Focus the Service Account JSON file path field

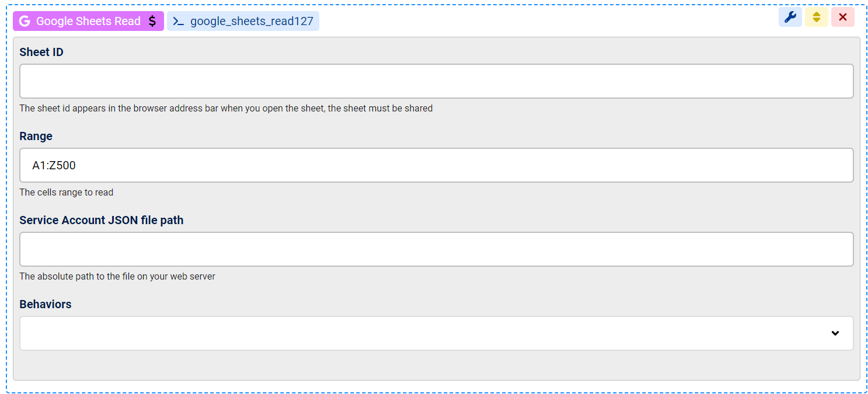click(437, 249)
